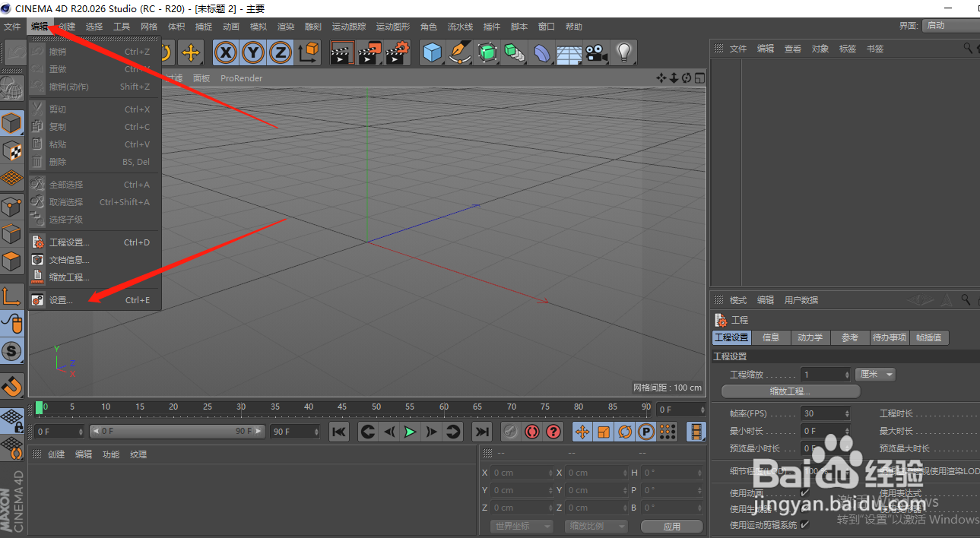Render the active view with clapperboard icon

pyautogui.click(x=342, y=52)
